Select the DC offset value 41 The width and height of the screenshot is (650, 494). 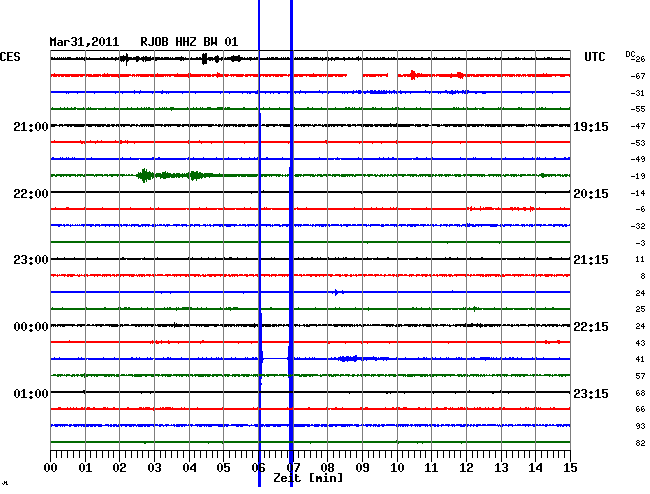640,359
